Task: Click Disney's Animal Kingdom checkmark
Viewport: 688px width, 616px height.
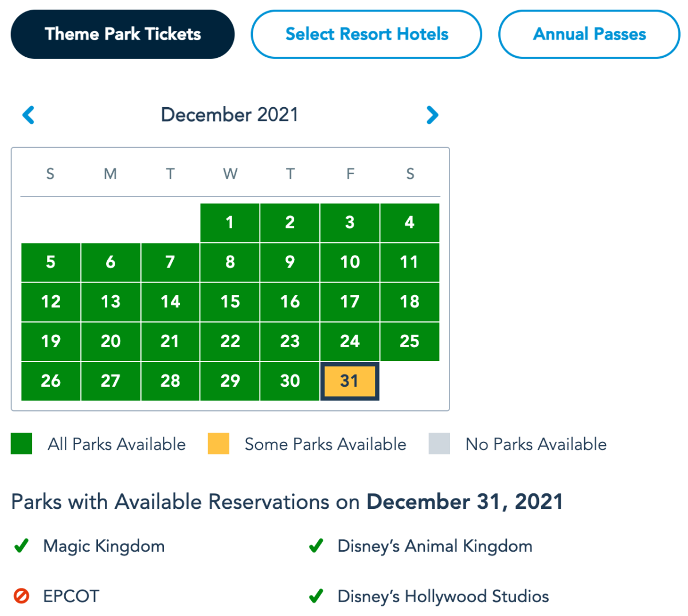Action: 315,546
